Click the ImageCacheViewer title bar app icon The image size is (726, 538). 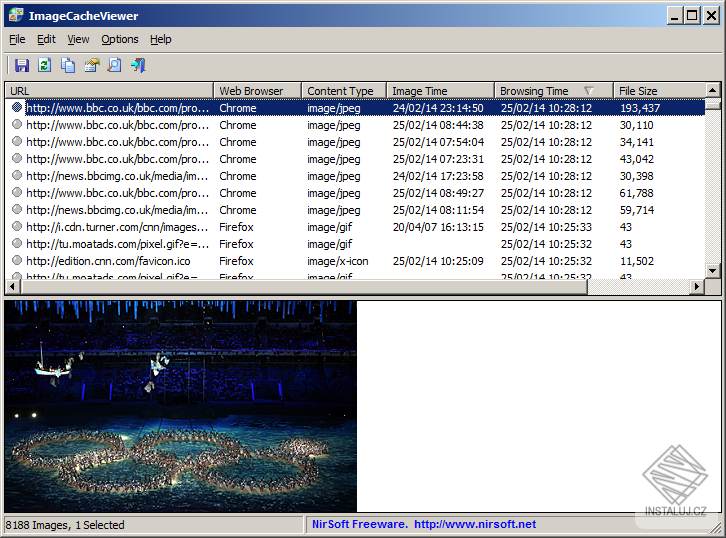16,15
